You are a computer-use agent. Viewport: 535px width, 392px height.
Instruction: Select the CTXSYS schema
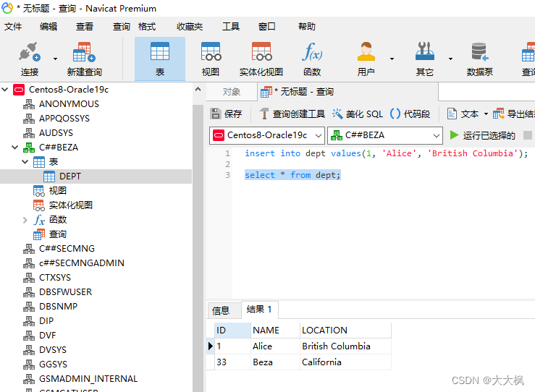(55, 278)
